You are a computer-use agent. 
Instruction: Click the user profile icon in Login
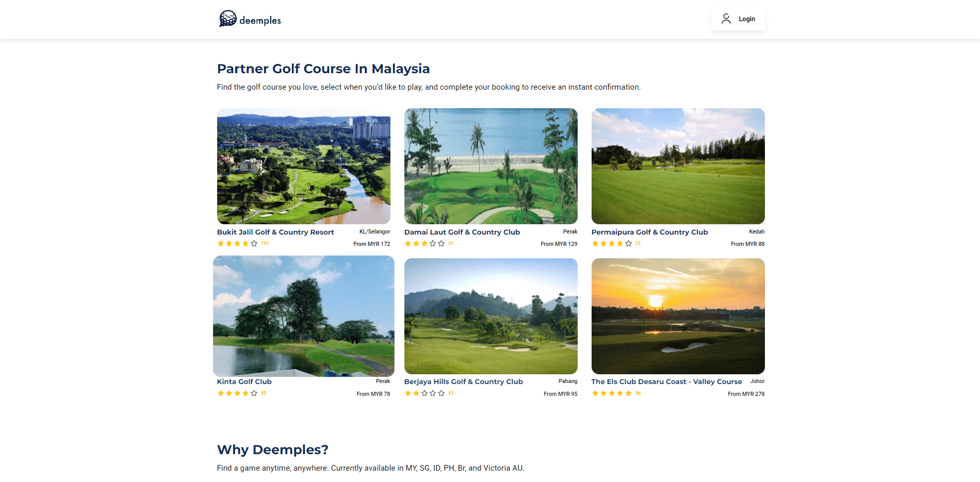pos(726,19)
